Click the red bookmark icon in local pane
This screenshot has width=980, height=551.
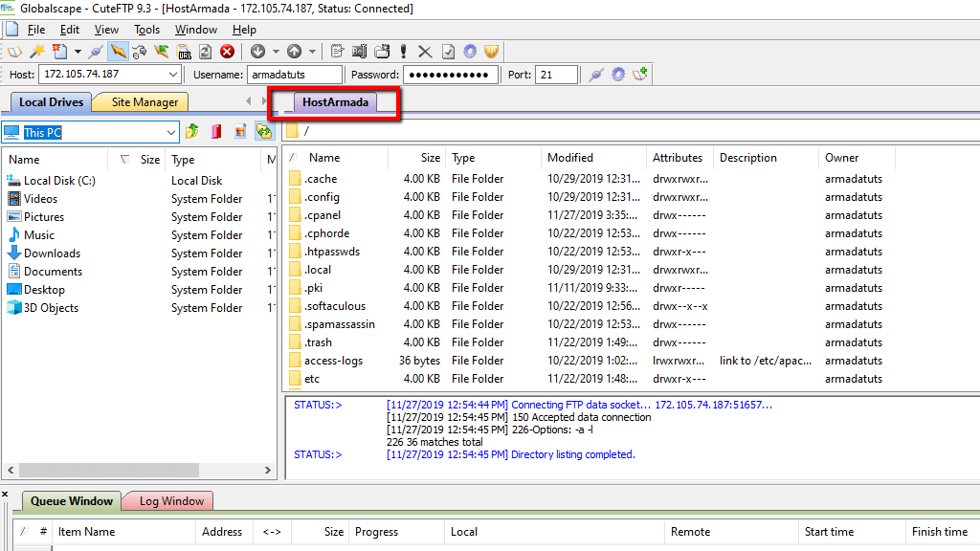point(216,131)
